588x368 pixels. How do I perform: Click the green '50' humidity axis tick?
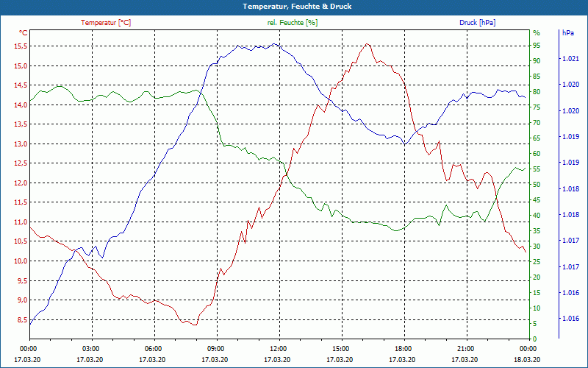537,185
